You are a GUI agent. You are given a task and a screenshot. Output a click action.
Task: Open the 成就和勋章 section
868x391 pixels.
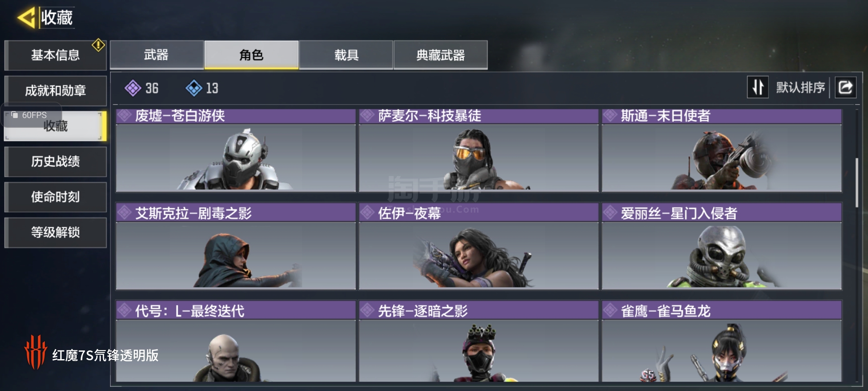coord(55,91)
